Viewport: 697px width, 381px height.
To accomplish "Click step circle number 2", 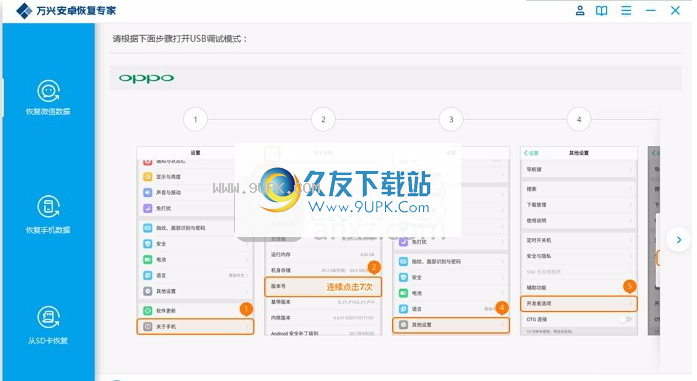I will pos(323,119).
